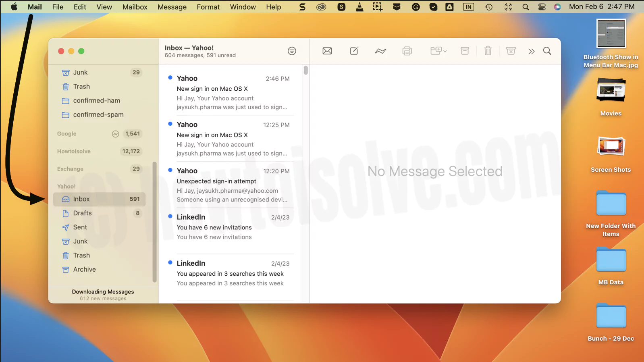Open the Message menu
Screen dimensions: 644x362
coord(172,7)
